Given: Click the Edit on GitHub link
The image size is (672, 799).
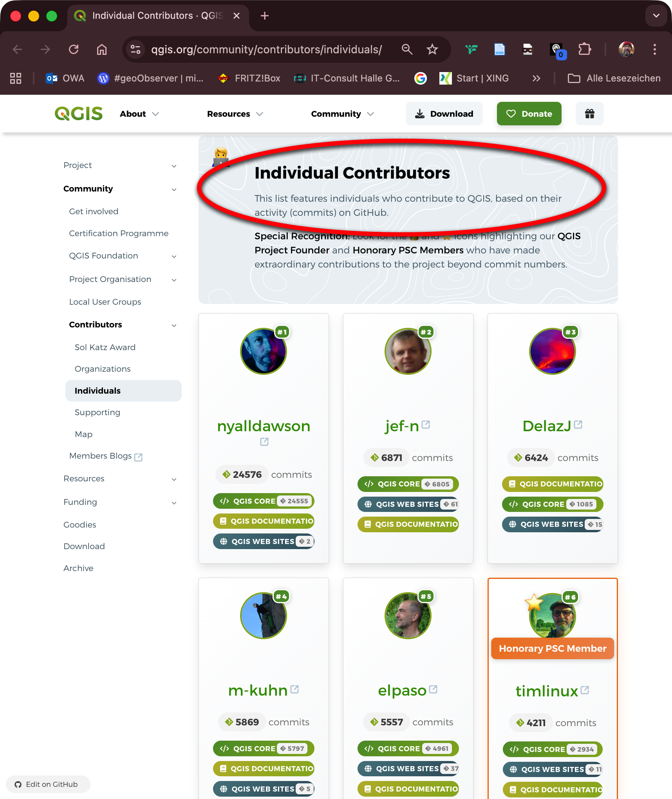Looking at the screenshot, I should pyautogui.click(x=48, y=784).
